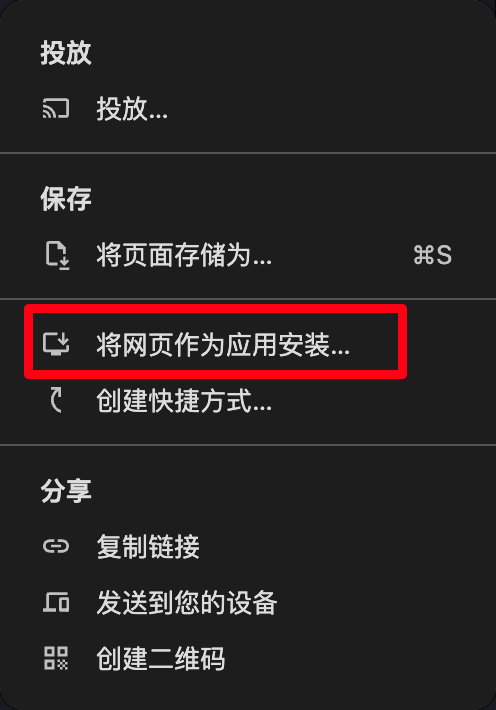Open 将网页作为应用安装… menu item
496x710 pixels.
click(x=248, y=344)
